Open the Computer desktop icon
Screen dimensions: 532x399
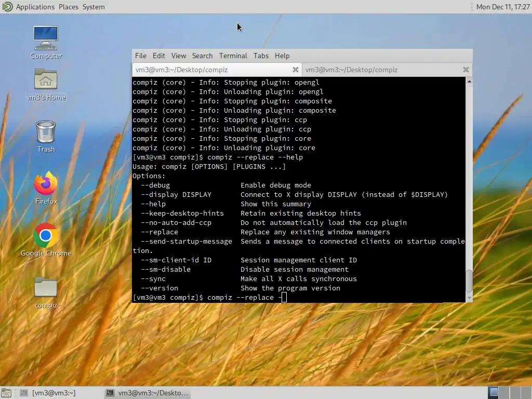(x=46, y=43)
